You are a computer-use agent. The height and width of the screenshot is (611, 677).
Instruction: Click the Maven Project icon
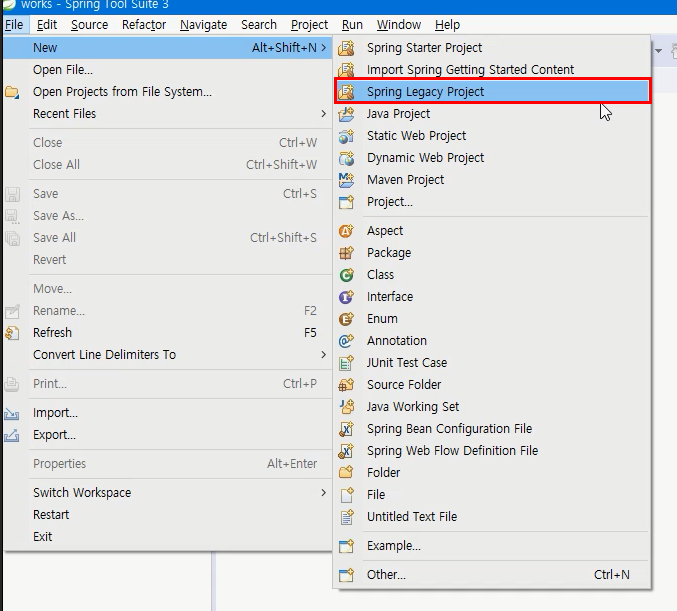[x=346, y=180]
